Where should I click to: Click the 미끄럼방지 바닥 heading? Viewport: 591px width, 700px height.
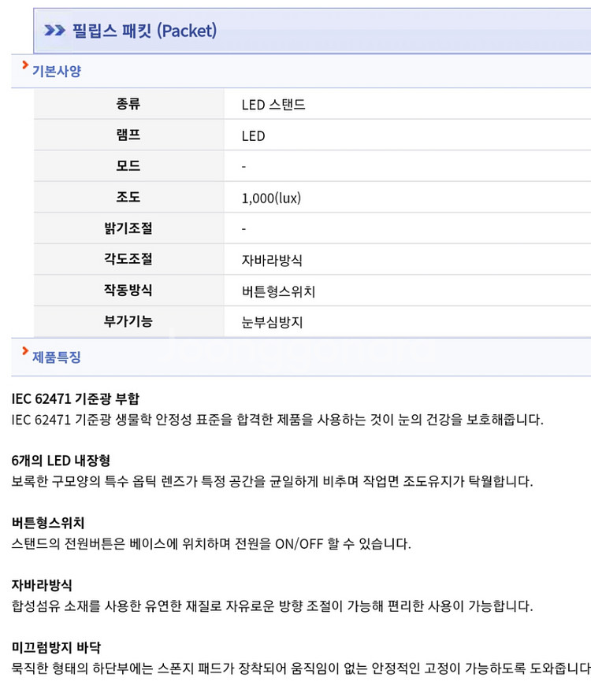coord(56,647)
